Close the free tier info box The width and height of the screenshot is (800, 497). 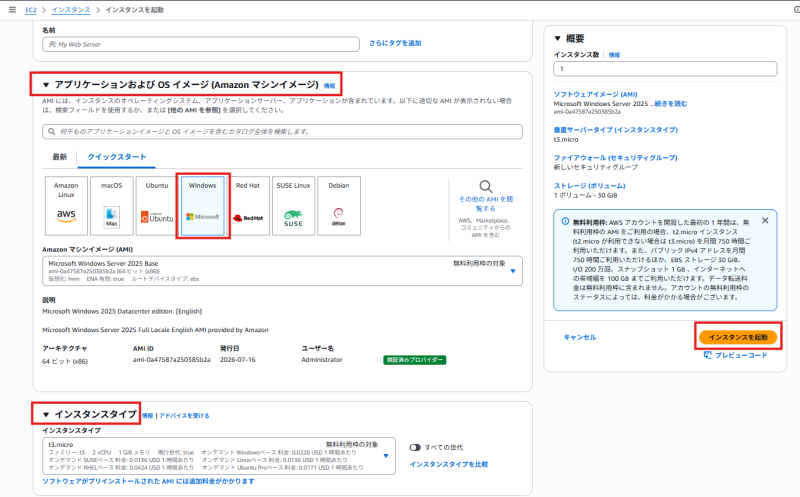pos(765,220)
